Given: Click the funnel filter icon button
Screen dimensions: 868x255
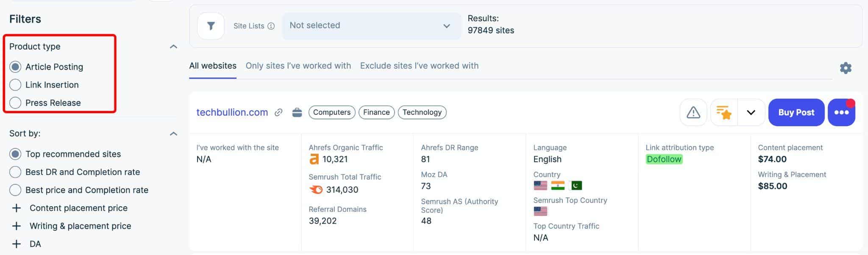Looking at the screenshot, I should pos(211,26).
